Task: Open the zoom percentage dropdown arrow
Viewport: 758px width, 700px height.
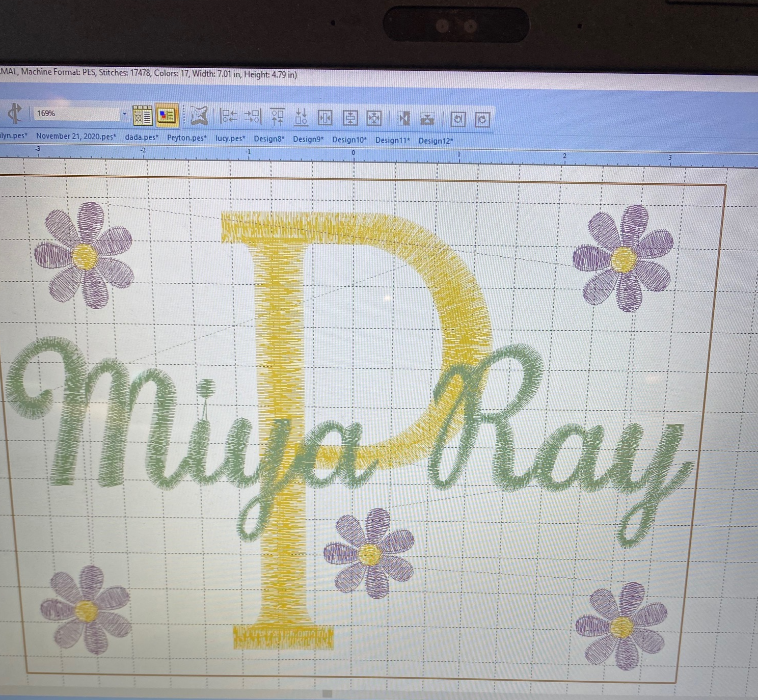Action: coord(124,115)
